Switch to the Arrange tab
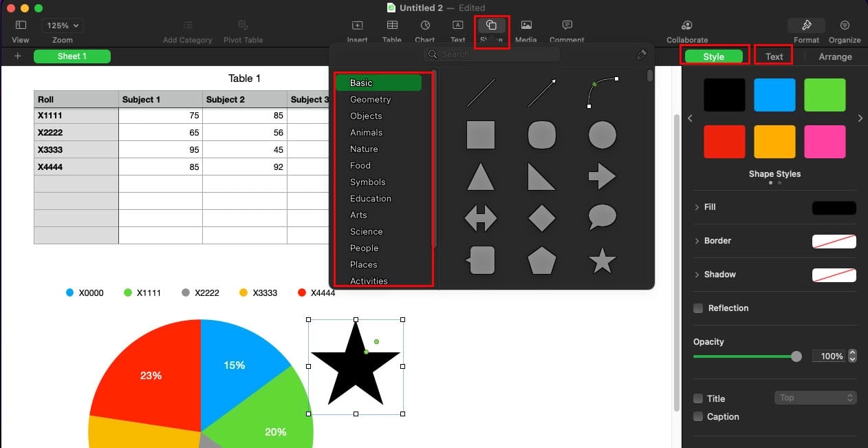Viewport: 868px width, 448px height. (x=835, y=56)
